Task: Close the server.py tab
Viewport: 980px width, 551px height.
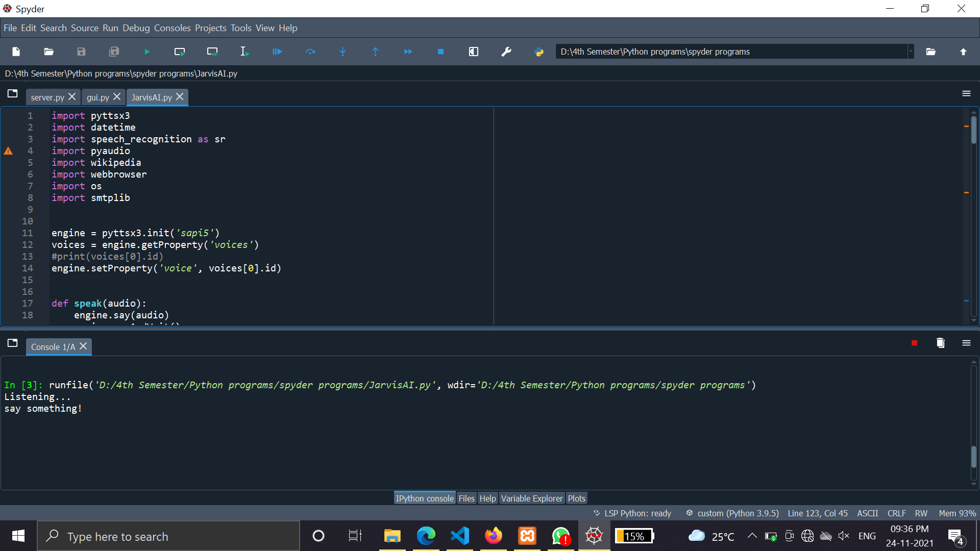Action: pyautogui.click(x=72, y=96)
